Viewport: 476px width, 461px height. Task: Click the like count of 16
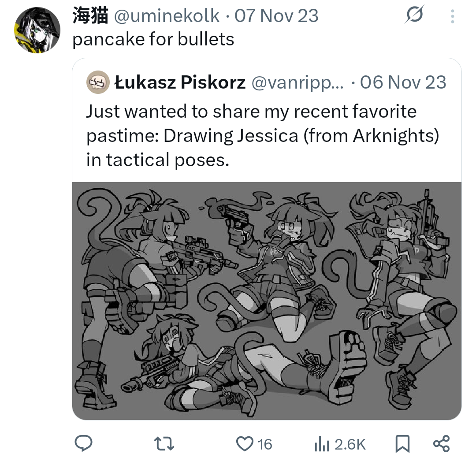click(x=265, y=444)
